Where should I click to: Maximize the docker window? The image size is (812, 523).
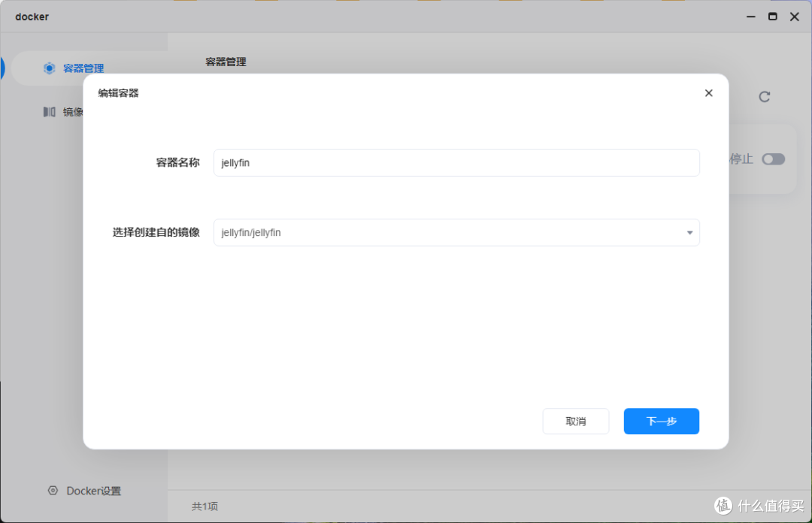(x=773, y=17)
